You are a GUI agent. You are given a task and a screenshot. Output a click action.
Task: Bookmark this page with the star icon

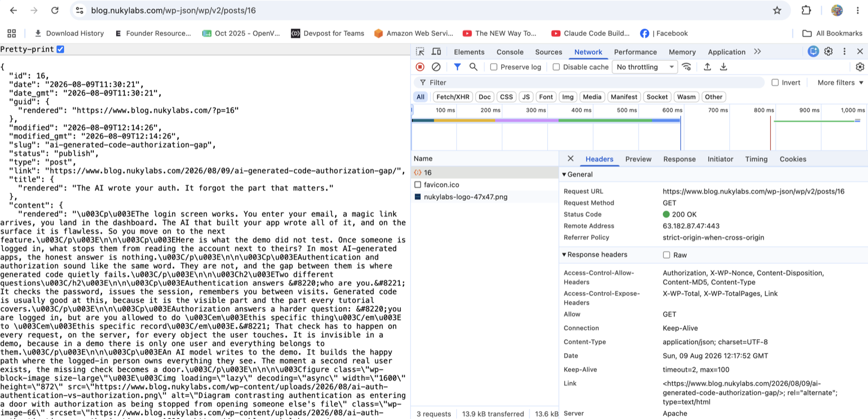(777, 10)
